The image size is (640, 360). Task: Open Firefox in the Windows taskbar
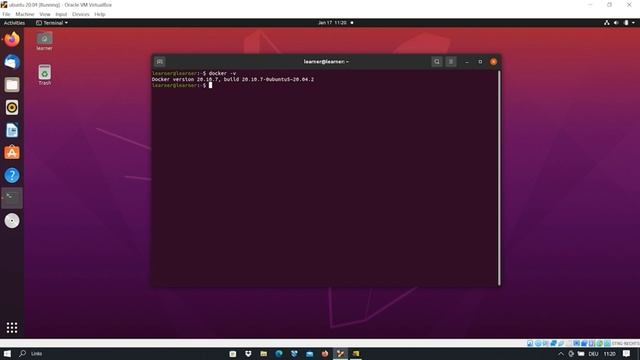[325, 353]
